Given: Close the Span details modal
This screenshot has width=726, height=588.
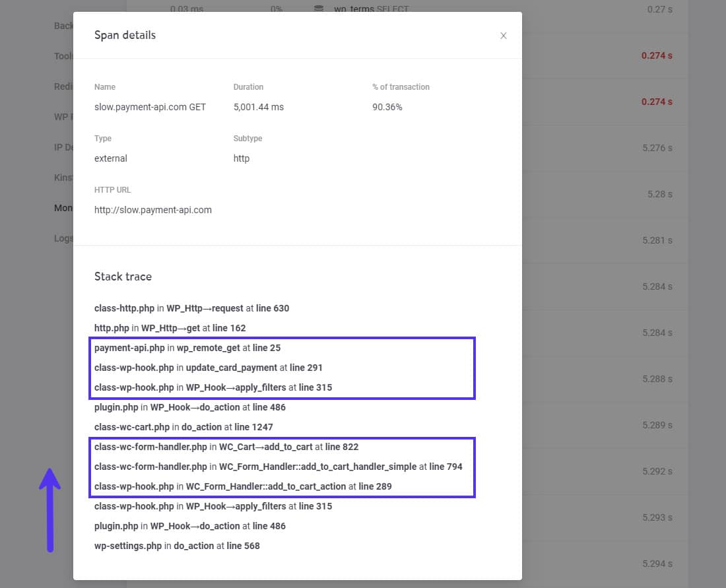Looking at the screenshot, I should tap(504, 36).
